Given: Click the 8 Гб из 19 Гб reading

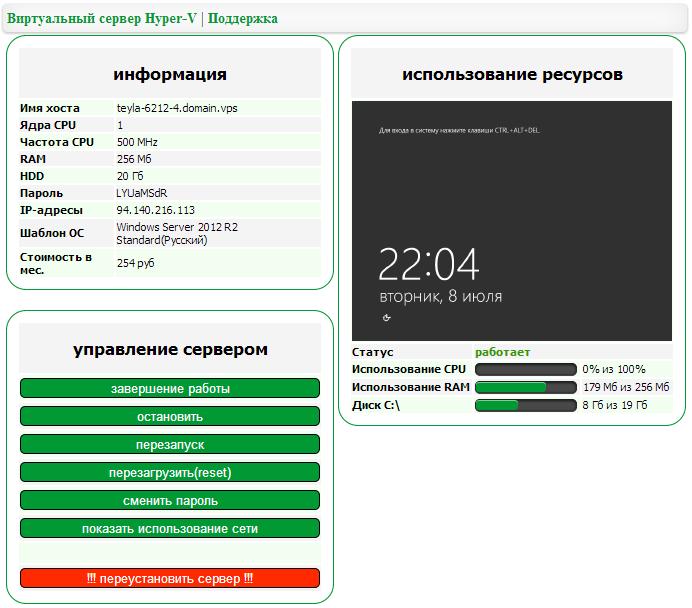Looking at the screenshot, I should click(x=615, y=405).
